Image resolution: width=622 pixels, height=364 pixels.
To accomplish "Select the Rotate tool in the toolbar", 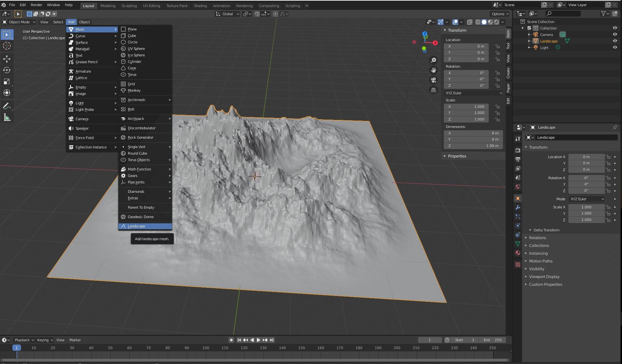I will point(7,70).
